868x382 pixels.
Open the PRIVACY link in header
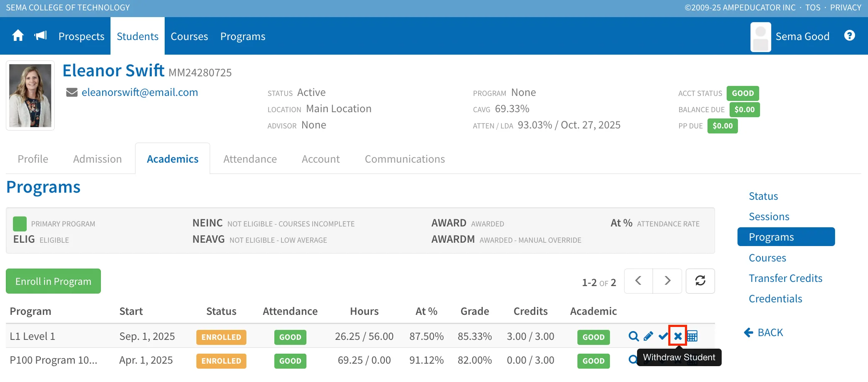point(845,8)
